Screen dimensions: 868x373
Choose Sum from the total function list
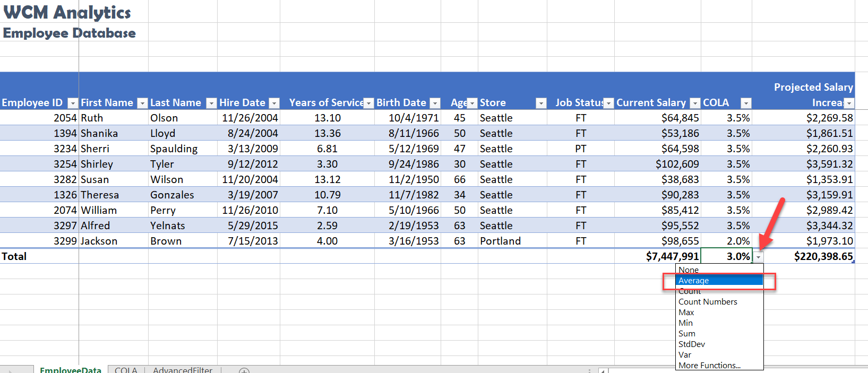(719, 333)
